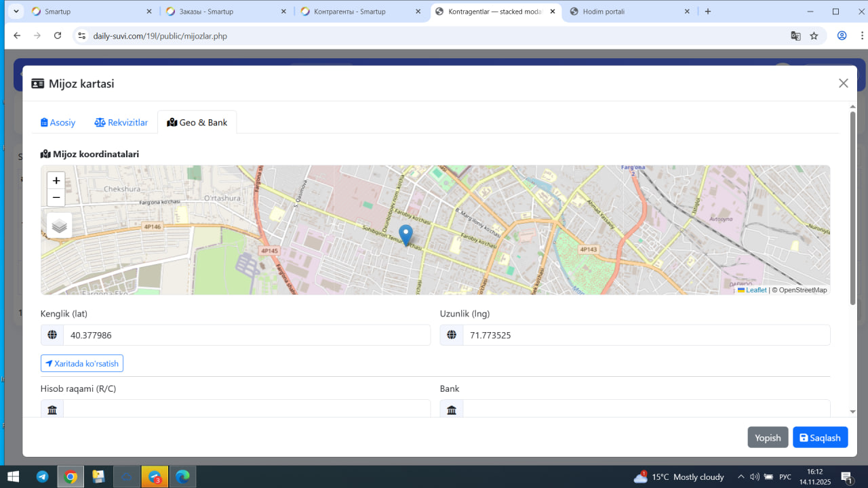This screenshot has height=488, width=868.
Task: Zoom out on the map
Action: coord(56,198)
